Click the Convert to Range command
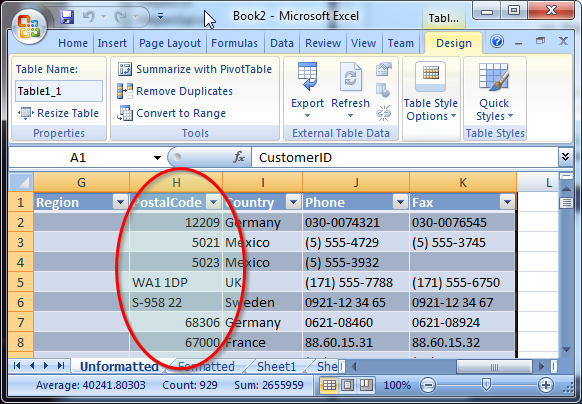 click(x=171, y=113)
